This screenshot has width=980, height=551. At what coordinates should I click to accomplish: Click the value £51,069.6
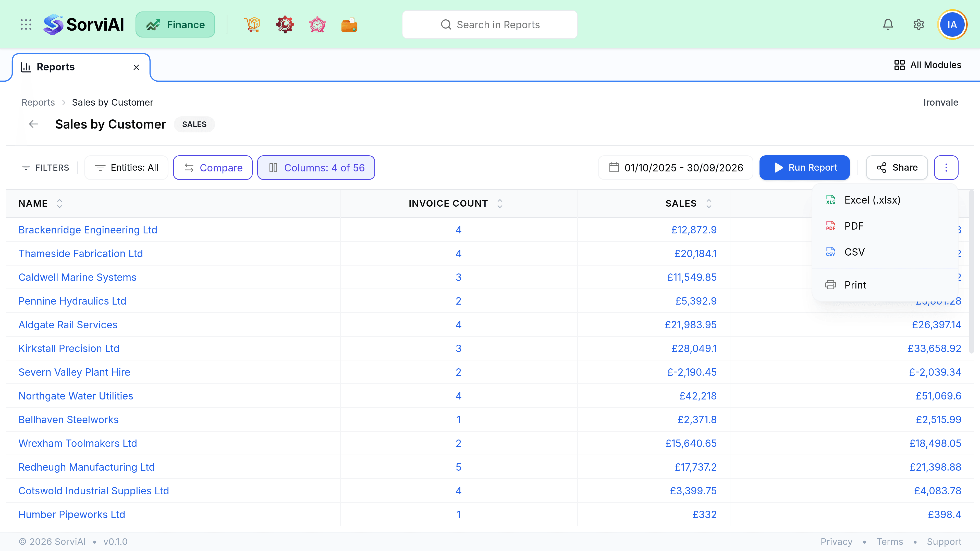[938, 396]
